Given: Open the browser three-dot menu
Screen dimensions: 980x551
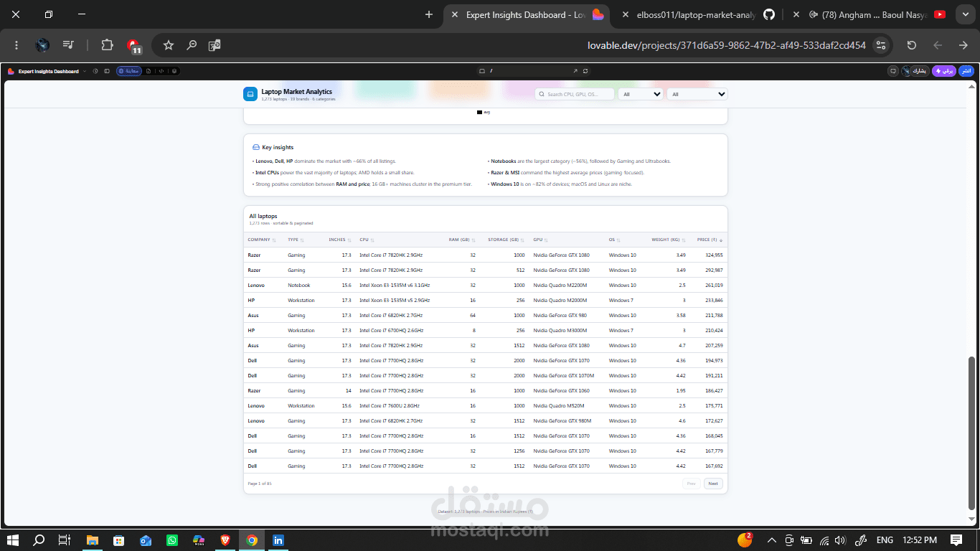Looking at the screenshot, I should tap(17, 45).
